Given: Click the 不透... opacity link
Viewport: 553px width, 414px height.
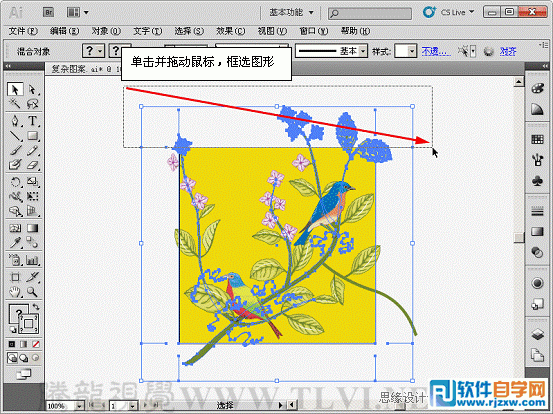Looking at the screenshot, I should tap(436, 51).
